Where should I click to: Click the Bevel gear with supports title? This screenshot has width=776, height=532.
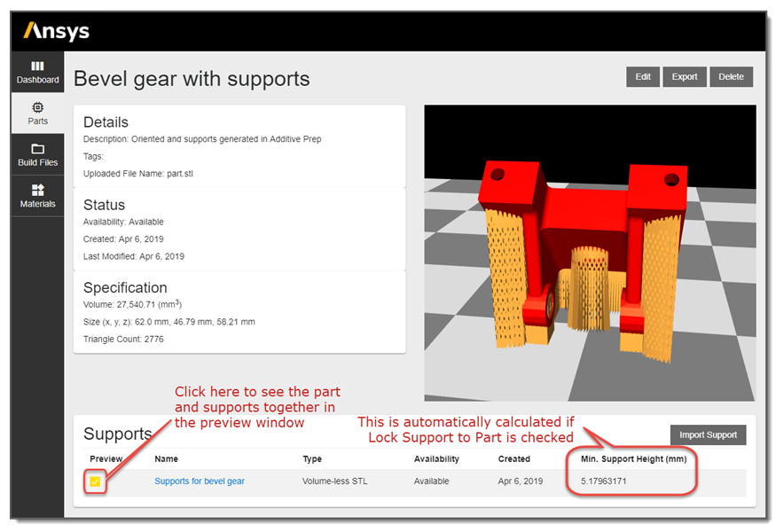[x=192, y=79]
